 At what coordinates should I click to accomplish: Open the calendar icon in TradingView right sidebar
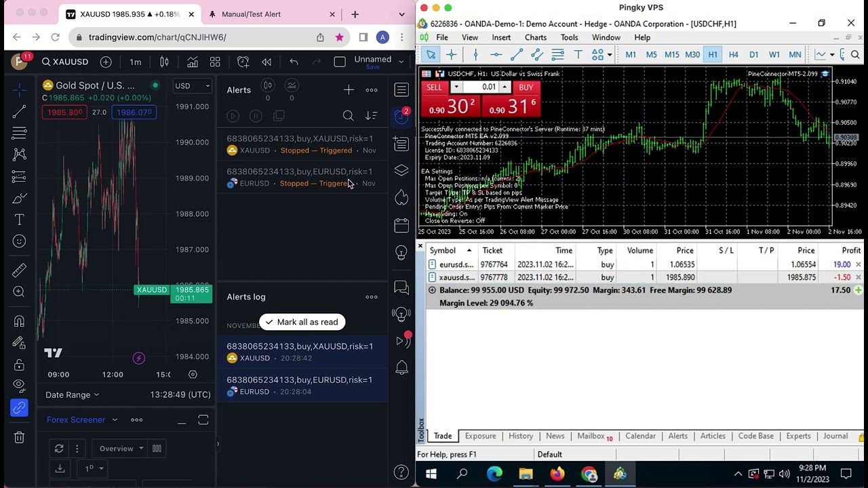click(401, 224)
